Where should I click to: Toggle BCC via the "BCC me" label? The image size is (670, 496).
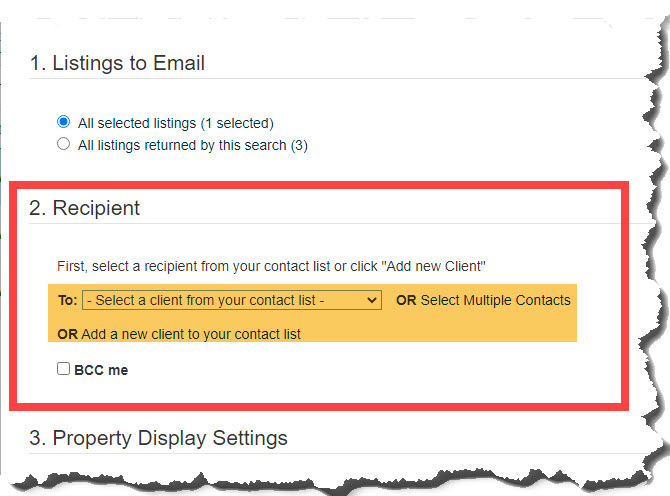tap(101, 370)
